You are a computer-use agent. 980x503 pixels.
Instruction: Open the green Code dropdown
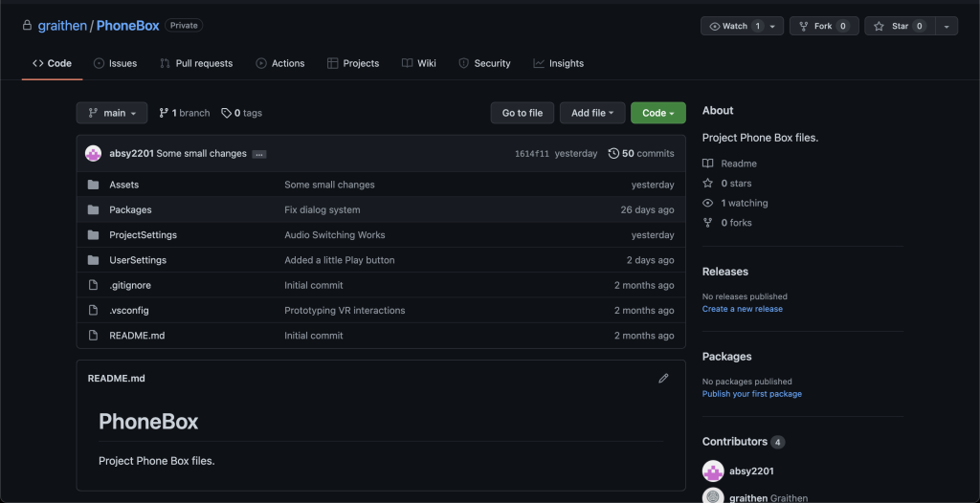pos(658,113)
